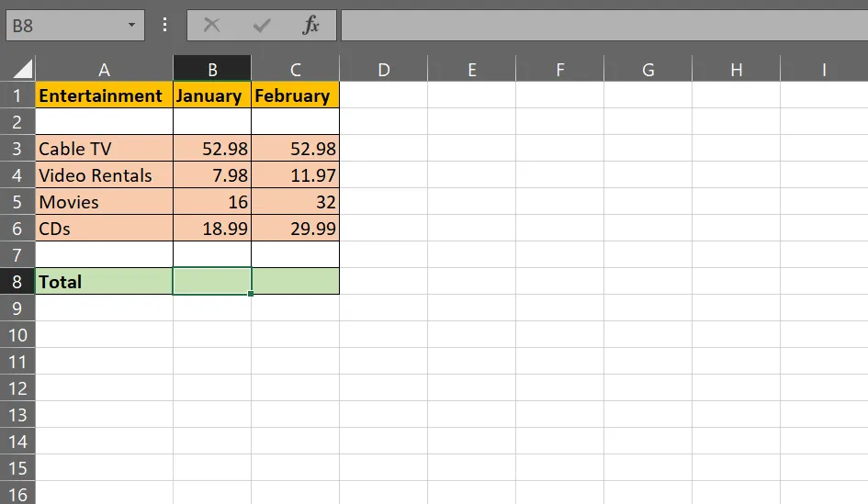The image size is (868, 504).
Task: Select the Cable TV cell
Action: click(104, 149)
